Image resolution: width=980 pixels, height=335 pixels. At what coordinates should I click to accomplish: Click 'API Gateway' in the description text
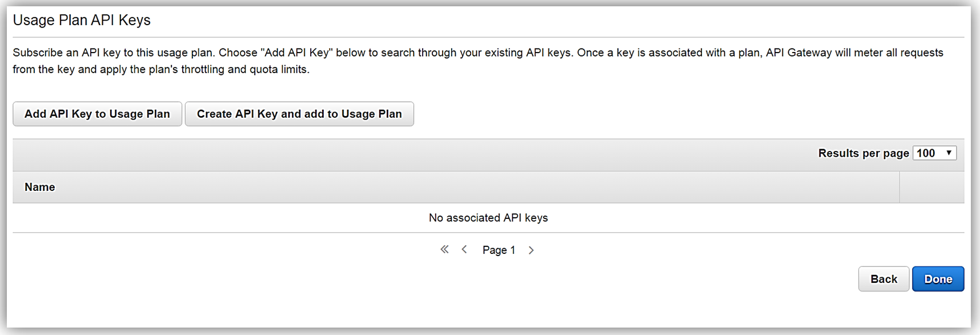798,53
